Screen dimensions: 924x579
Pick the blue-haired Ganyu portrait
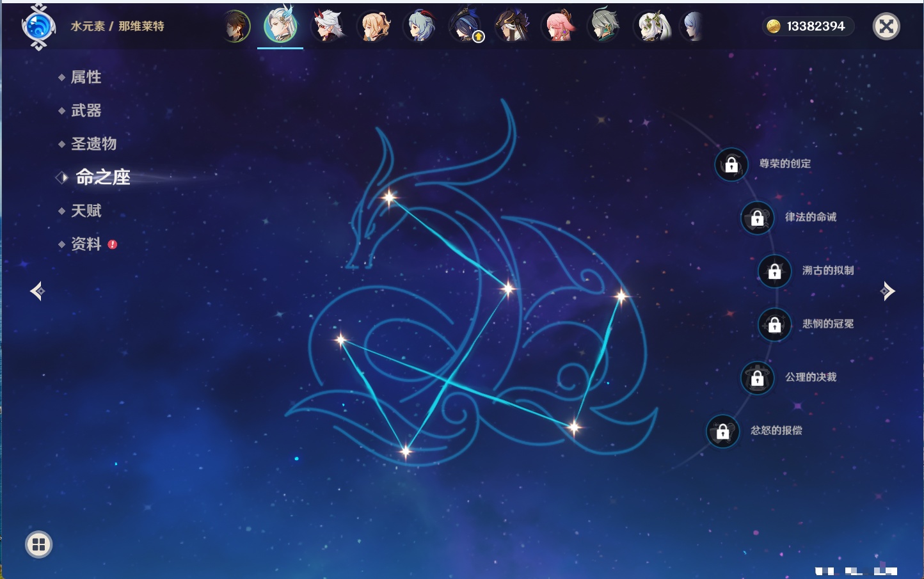pyautogui.click(x=420, y=27)
